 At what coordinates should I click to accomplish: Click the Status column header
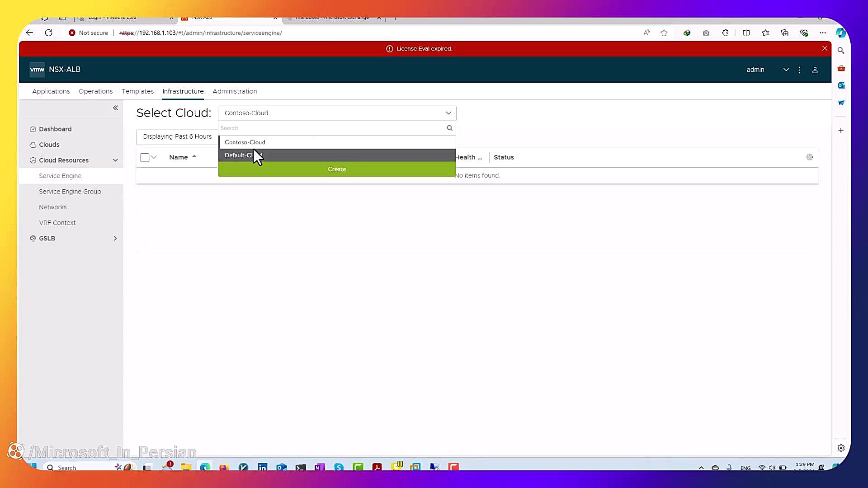(x=504, y=157)
